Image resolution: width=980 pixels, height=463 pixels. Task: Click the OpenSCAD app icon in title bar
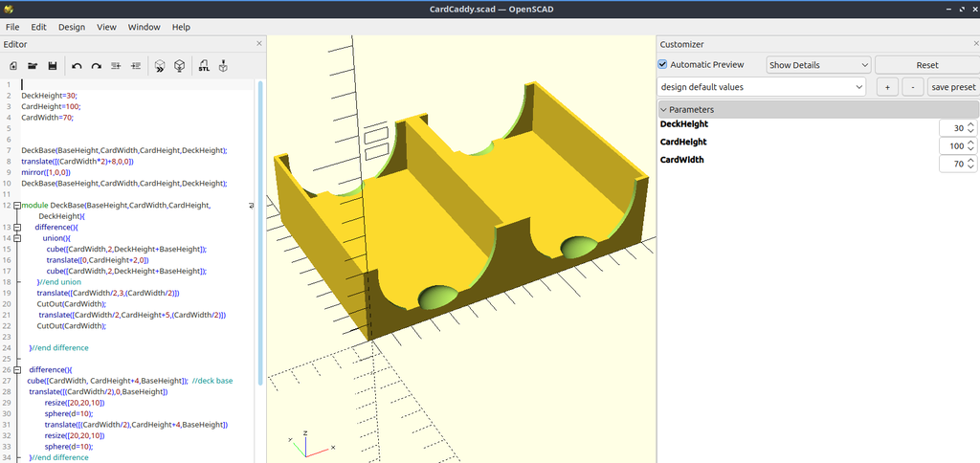coord(9,9)
